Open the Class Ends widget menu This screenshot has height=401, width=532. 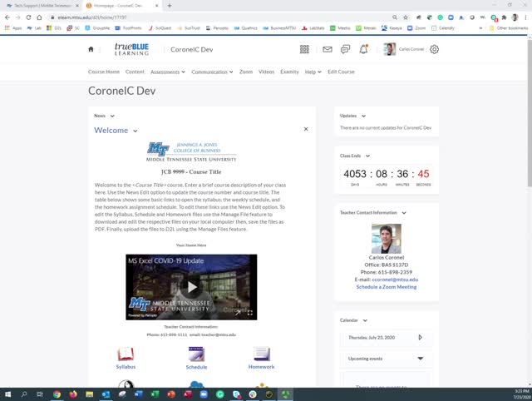[x=368, y=156]
